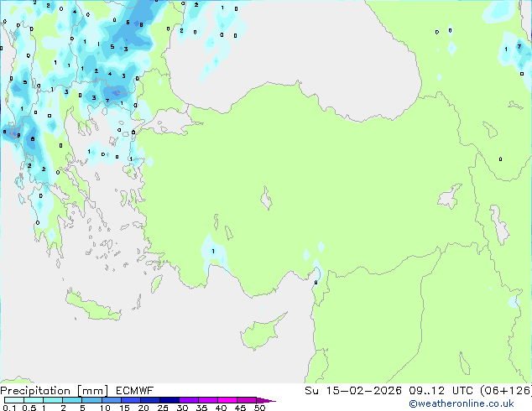Click the legend label '40'
This screenshot has width=532, height=411.
(221, 408)
